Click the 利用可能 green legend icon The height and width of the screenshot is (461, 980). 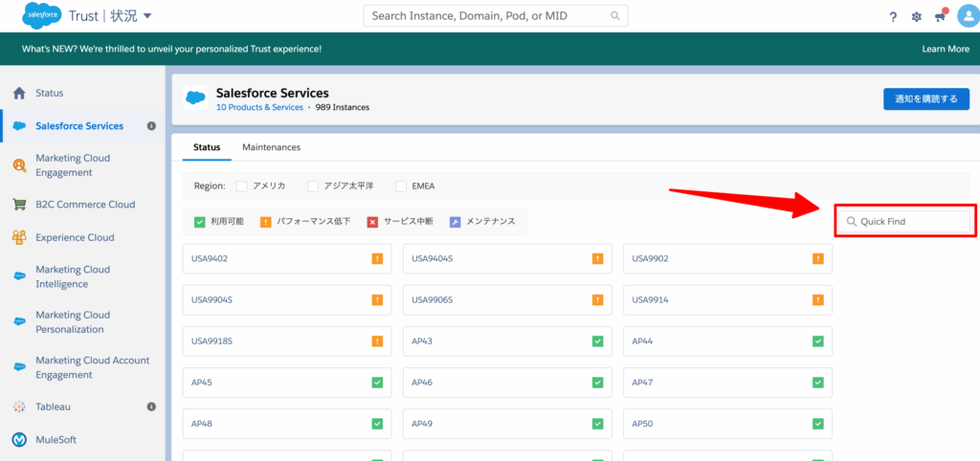(199, 222)
